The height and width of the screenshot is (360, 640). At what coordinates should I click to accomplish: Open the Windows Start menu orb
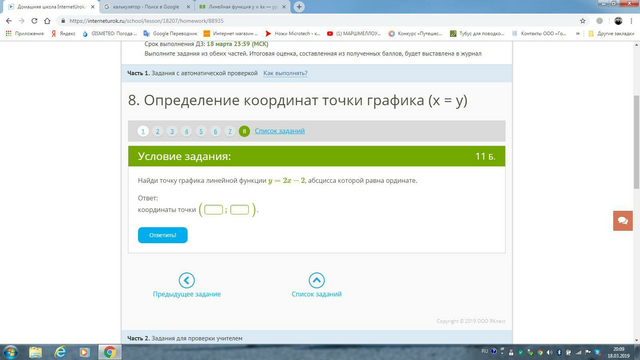click(10, 352)
